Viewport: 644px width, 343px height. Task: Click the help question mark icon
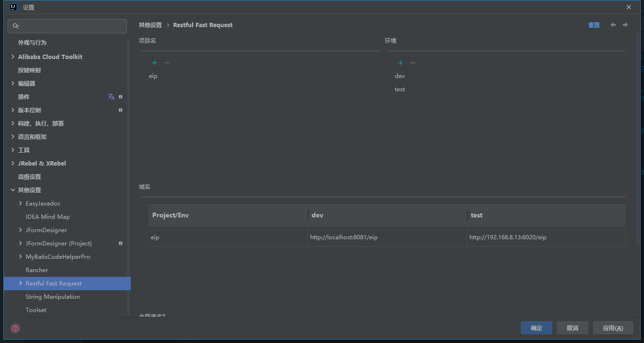15,328
